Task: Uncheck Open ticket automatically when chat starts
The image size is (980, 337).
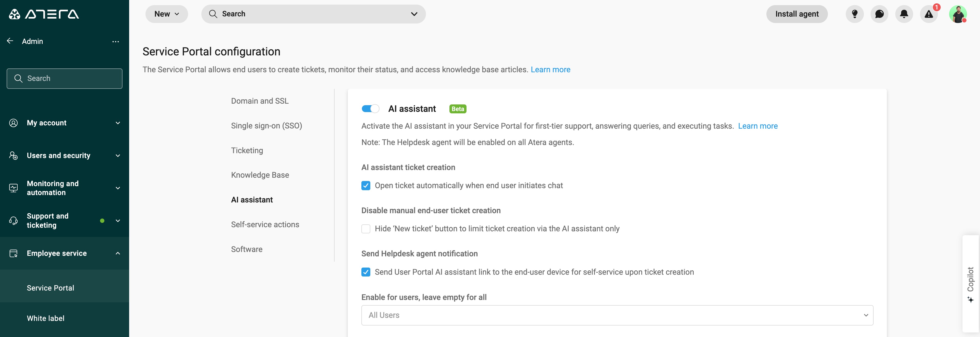Action: tap(366, 186)
